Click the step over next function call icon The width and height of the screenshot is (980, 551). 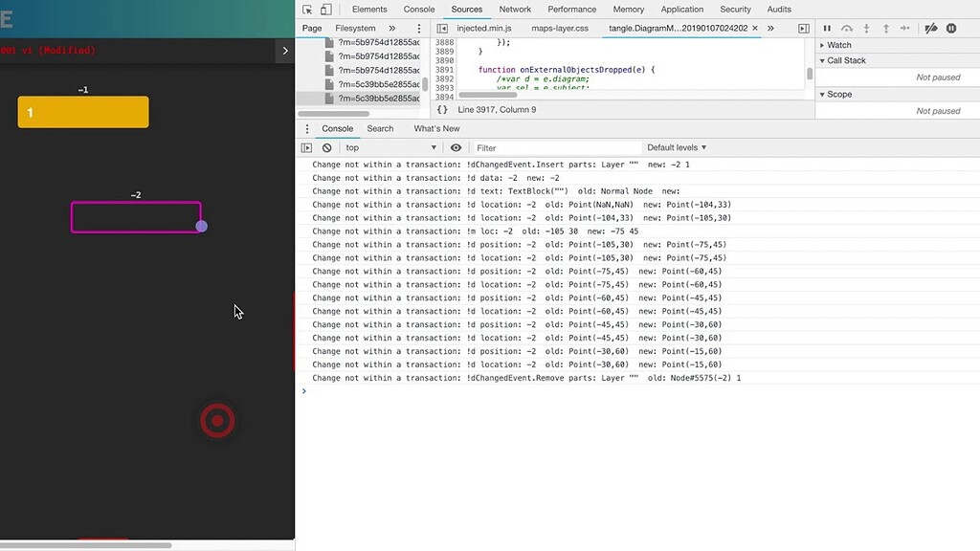[847, 29]
